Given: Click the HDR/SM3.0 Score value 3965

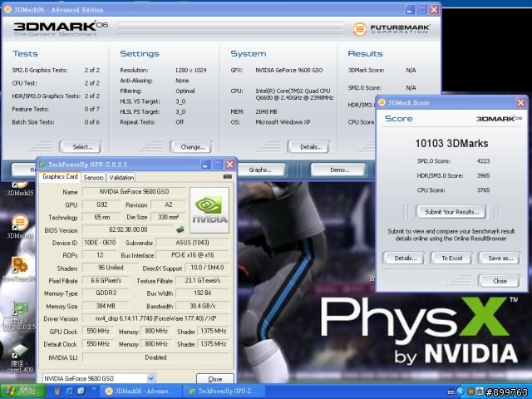Looking at the screenshot, I should point(483,175).
